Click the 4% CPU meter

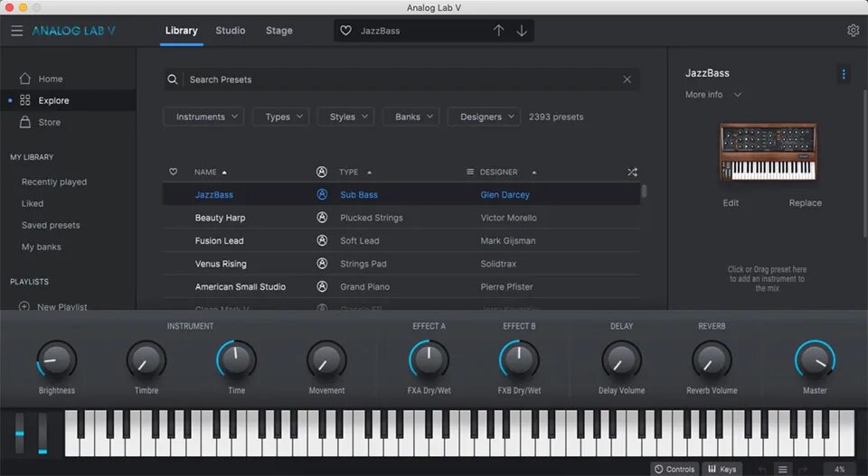click(839, 470)
